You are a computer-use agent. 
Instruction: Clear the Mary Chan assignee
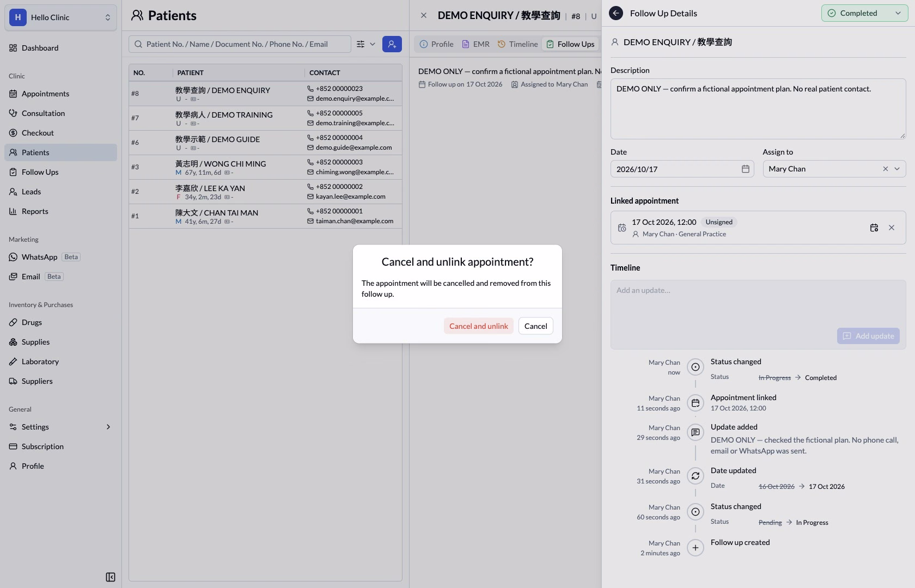coord(885,169)
